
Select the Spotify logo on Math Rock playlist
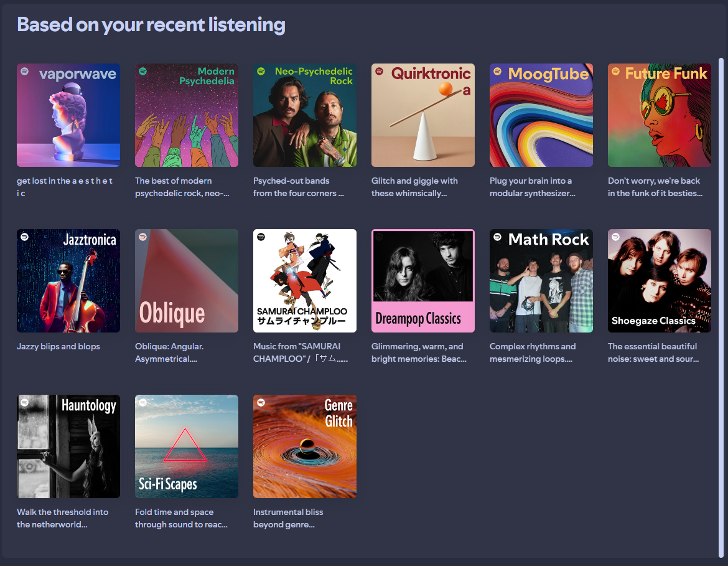(498, 238)
